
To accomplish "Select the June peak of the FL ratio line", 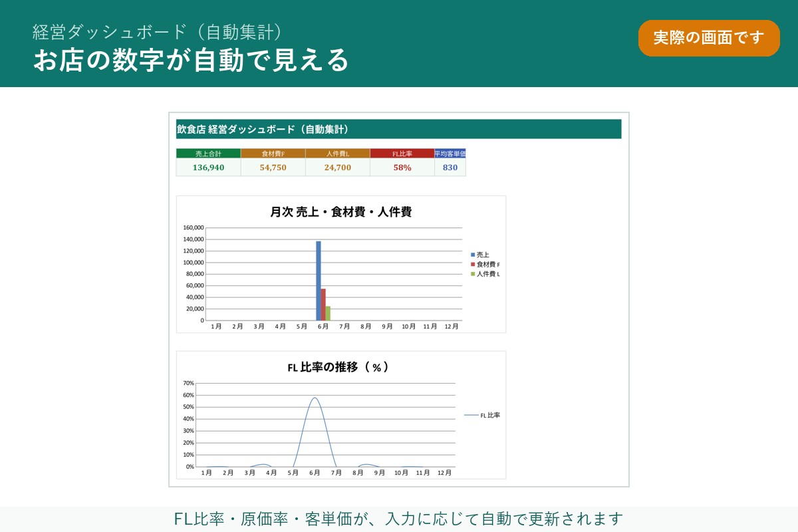I will (x=315, y=398).
